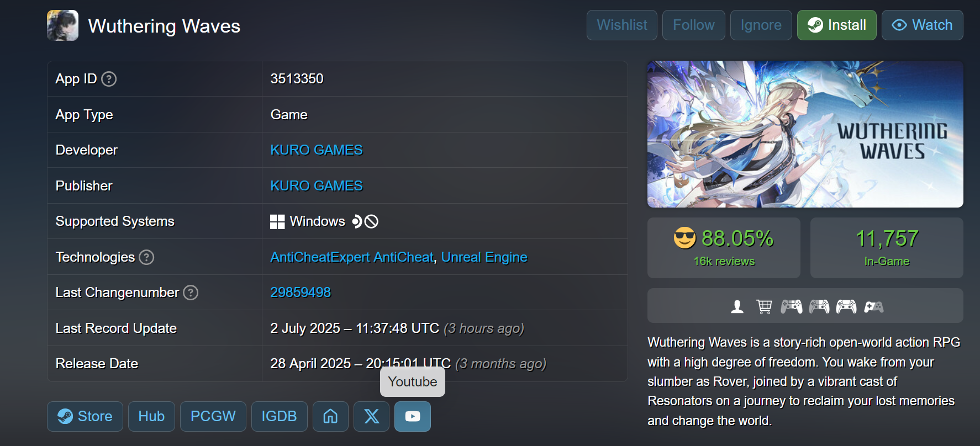Image resolution: width=980 pixels, height=446 pixels.
Task: Click the Technologies help question mark icon
Action: pyautogui.click(x=146, y=257)
